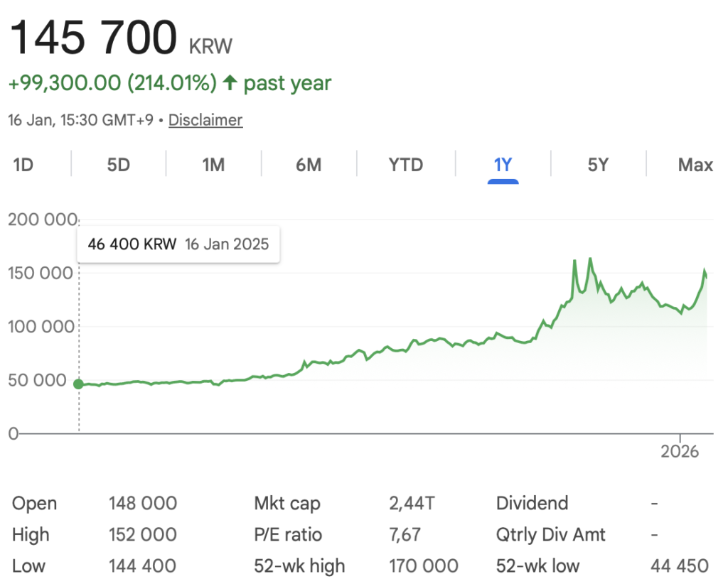Click the active 1Y tab
Viewport: 728px width, 584px height.
503,165
